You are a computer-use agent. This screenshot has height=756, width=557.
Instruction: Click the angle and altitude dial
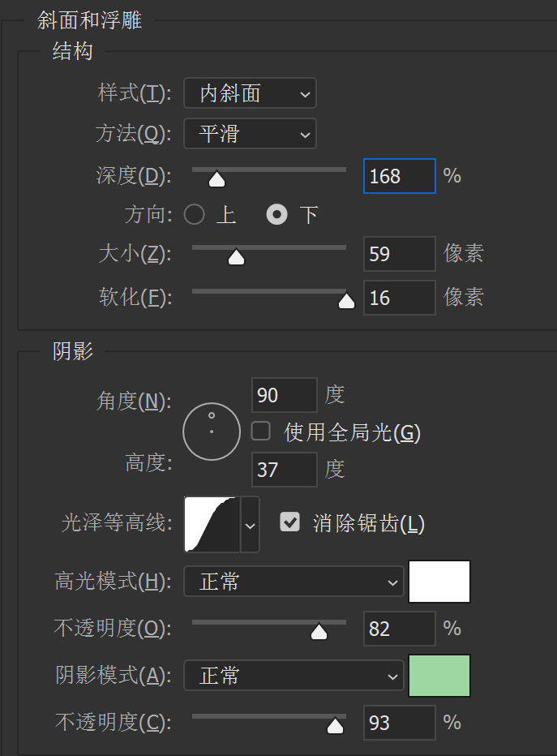click(212, 432)
